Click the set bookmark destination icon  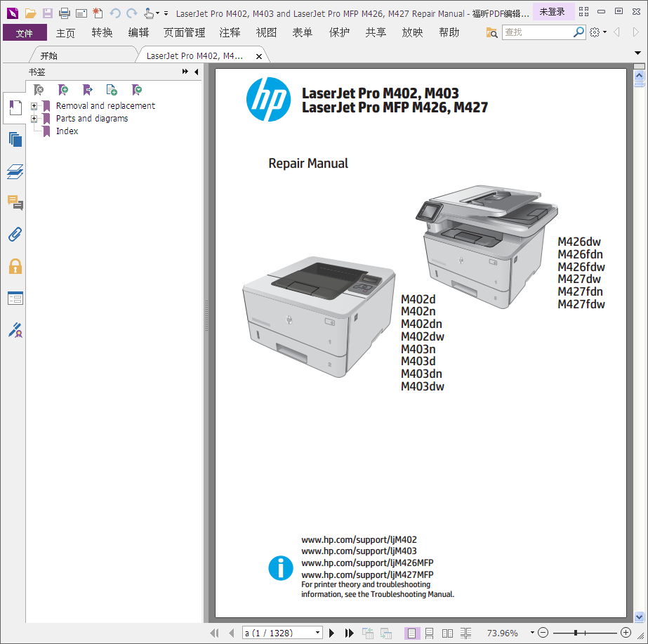click(87, 90)
